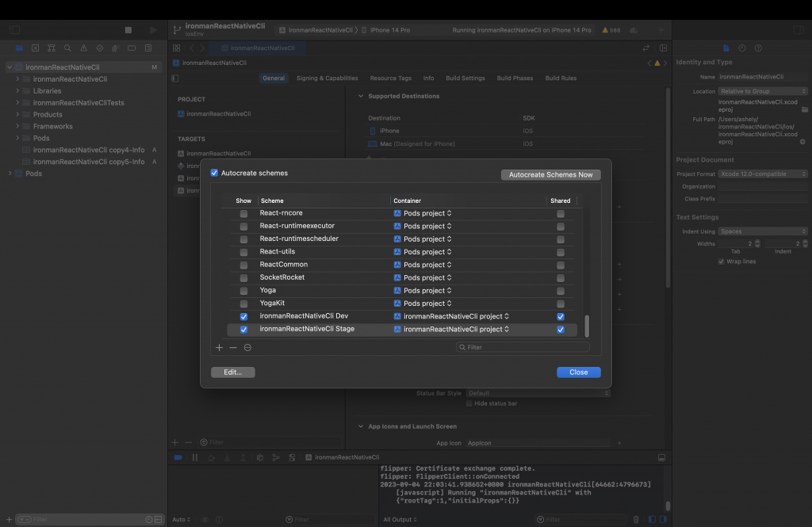Pause program execution in debug bar
The width and height of the screenshot is (812, 527).
coord(195,457)
